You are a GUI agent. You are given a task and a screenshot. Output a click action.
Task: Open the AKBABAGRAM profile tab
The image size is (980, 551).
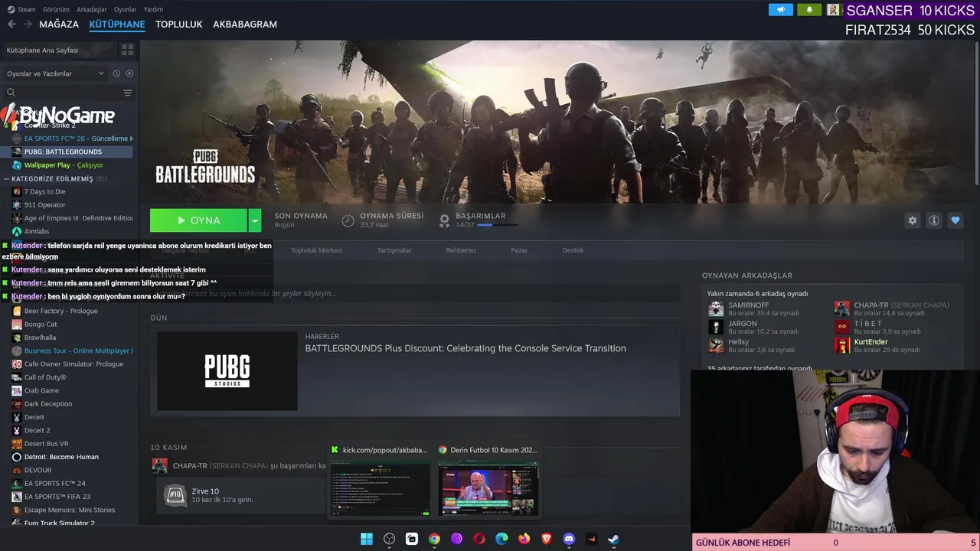pos(245,24)
